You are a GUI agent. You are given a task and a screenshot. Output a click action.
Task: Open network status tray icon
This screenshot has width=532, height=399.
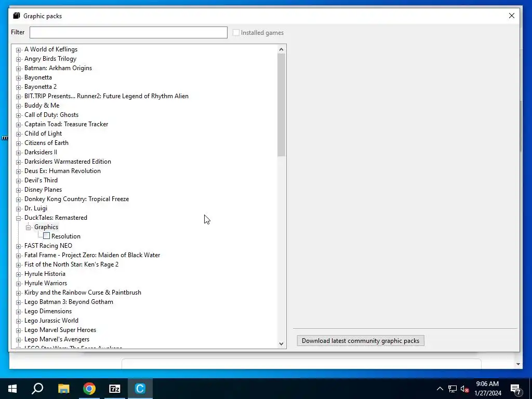(x=453, y=389)
